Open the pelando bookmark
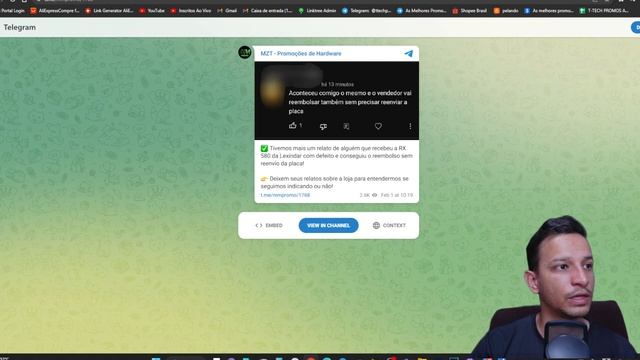This screenshot has width=640, height=360. click(506, 11)
